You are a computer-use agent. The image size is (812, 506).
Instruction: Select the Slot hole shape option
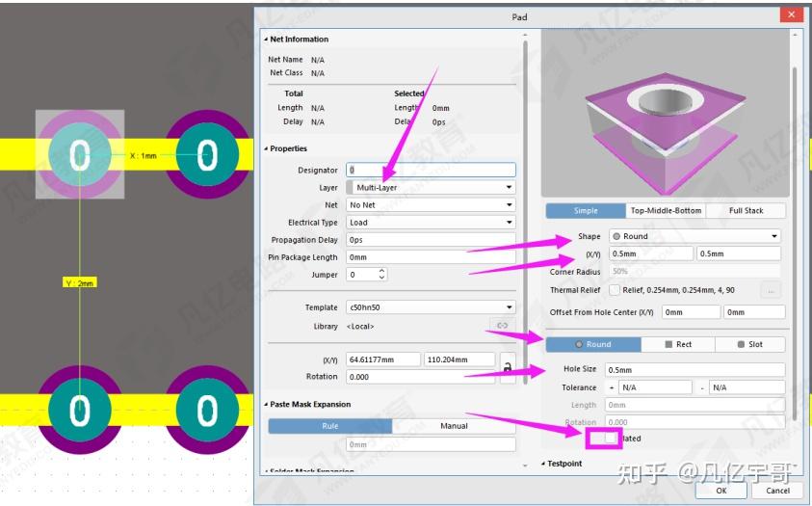pos(749,344)
